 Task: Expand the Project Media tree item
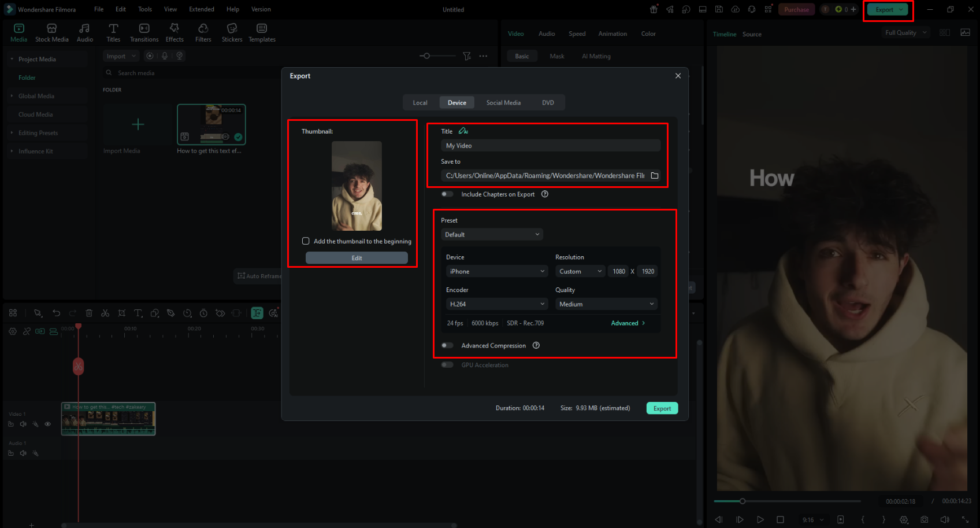point(12,59)
